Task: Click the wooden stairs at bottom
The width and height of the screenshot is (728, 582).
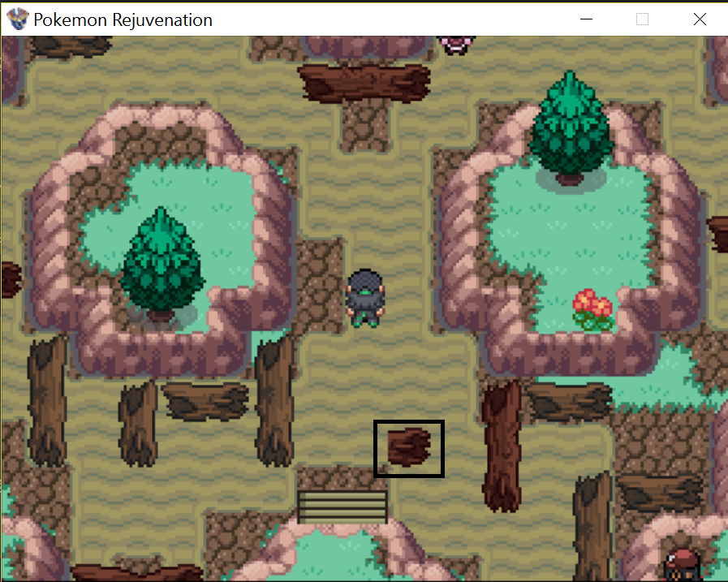Action: (342, 507)
